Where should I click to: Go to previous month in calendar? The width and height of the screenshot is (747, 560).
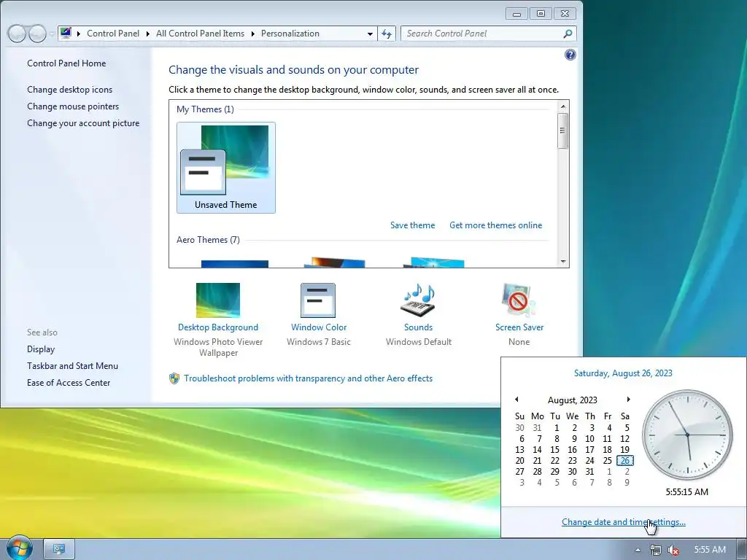point(516,400)
